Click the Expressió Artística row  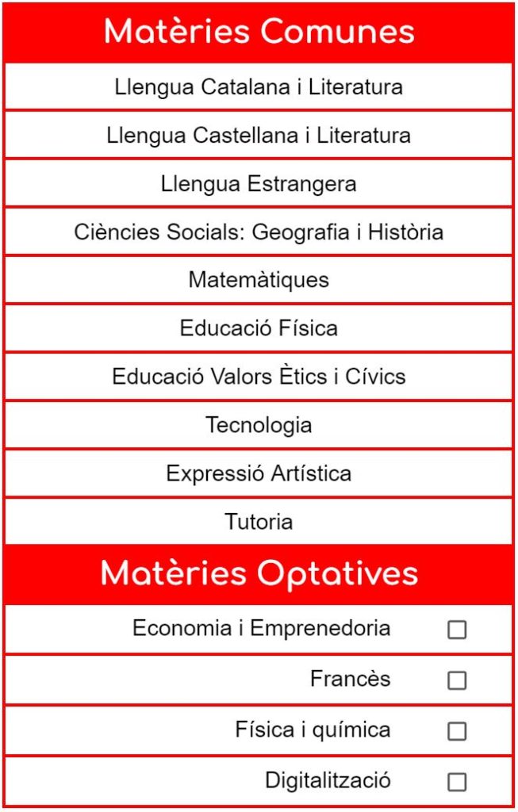pos(259,473)
